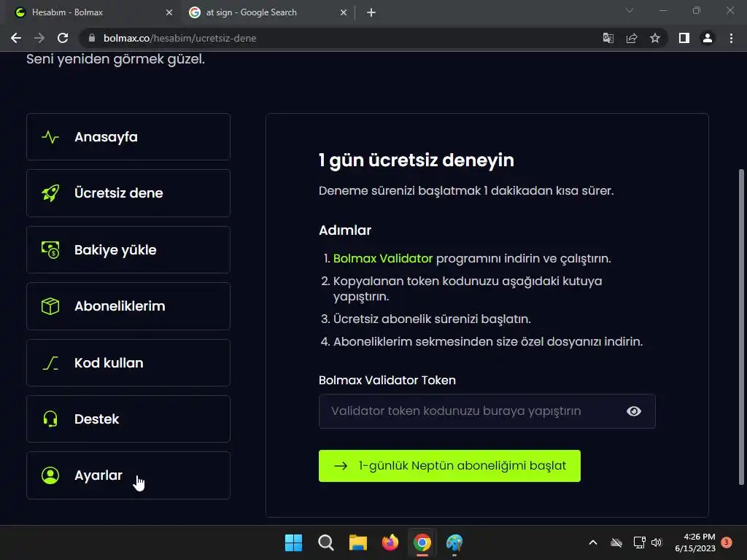Switch to the at sign Google Search tab
747x560 pixels.
267,12
